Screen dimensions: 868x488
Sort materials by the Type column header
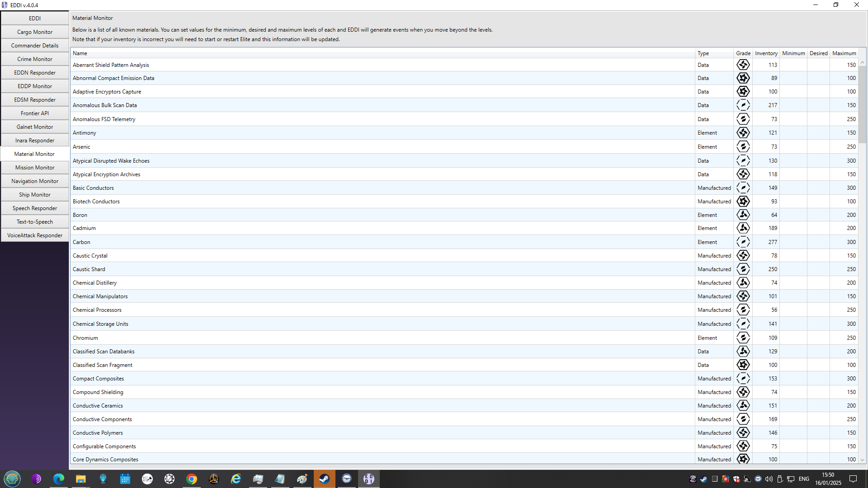click(x=714, y=53)
